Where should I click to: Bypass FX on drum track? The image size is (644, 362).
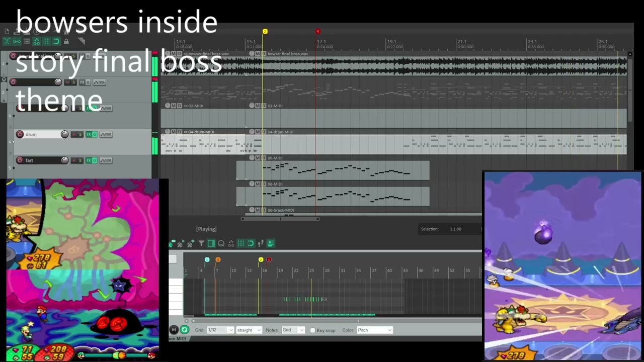click(95, 134)
